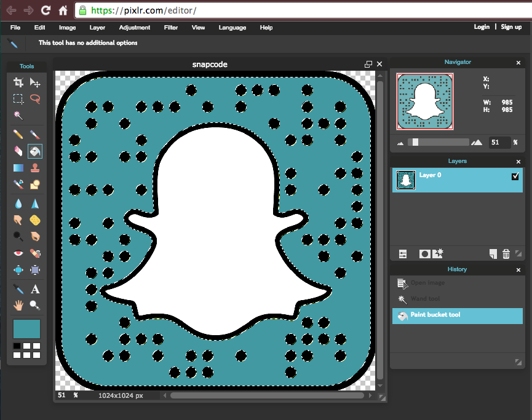532x420 pixels.
Task: Open the teal foreground color picker
Action: pyautogui.click(x=26, y=329)
